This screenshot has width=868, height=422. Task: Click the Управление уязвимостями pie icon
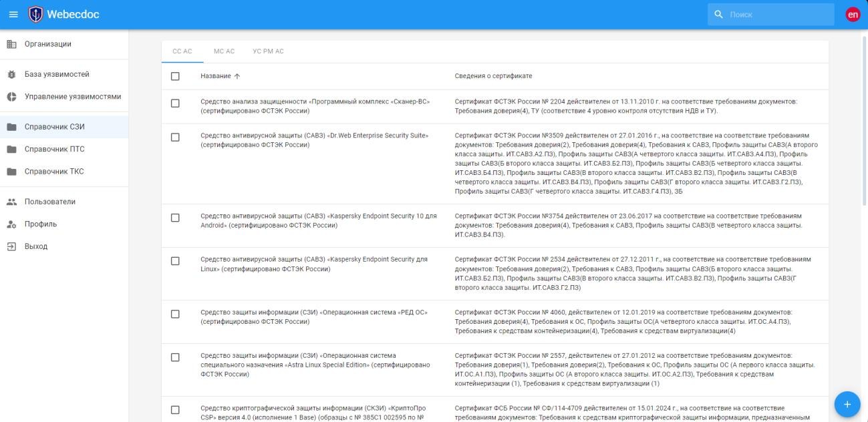[11, 97]
